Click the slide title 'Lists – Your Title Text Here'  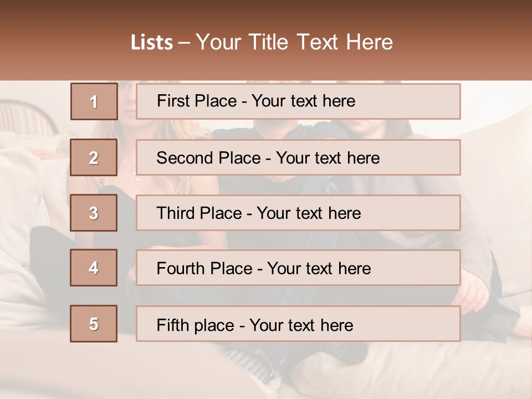pos(262,42)
